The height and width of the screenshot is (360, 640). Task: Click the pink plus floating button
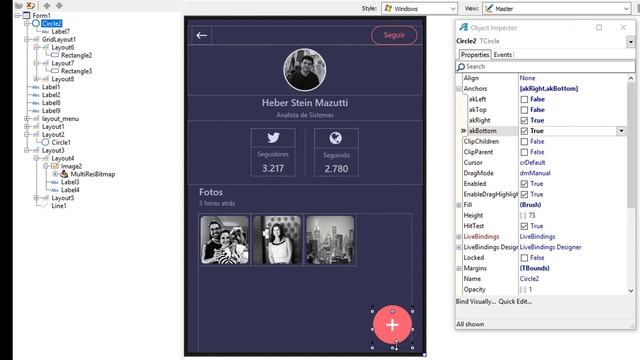[392, 324]
